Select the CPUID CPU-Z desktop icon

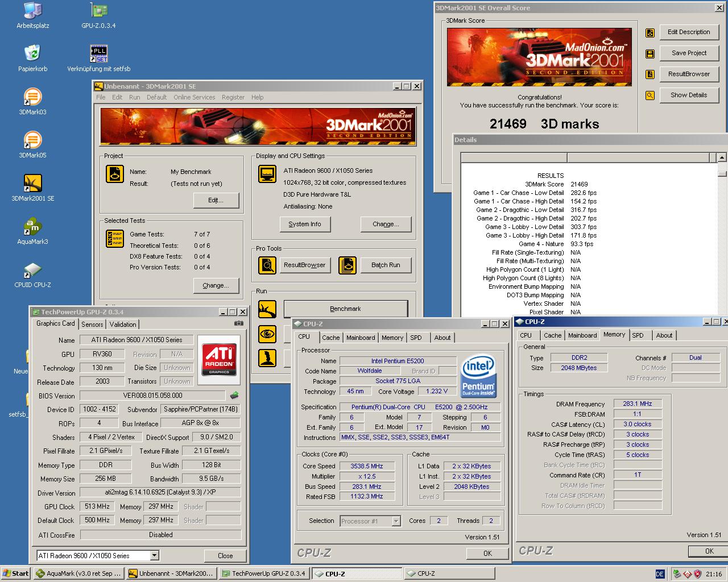pos(32,270)
